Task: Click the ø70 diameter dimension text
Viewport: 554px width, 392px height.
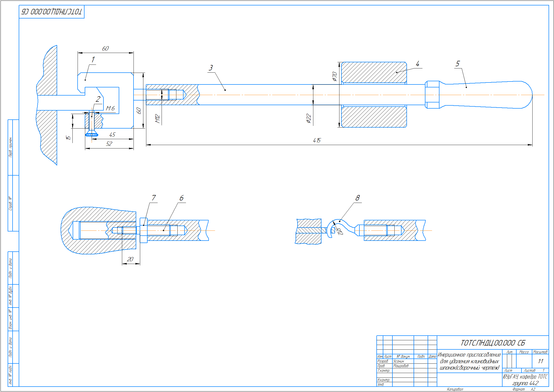Action: (334, 76)
